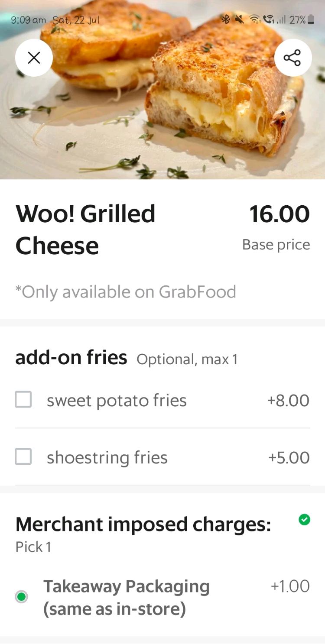Check the shoestring fries checkbox

(23, 456)
